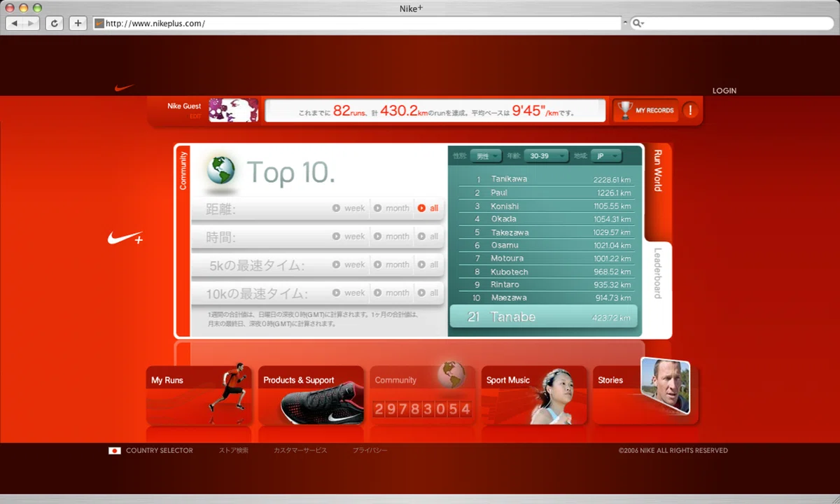Viewport: 840px width, 504px height.
Task: Click the exclamation alert icon
Action: click(x=690, y=111)
